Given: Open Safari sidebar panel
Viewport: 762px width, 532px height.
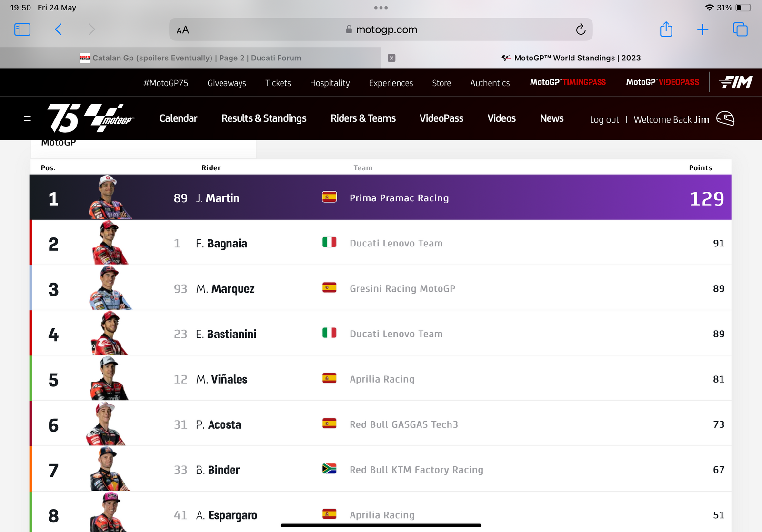Looking at the screenshot, I should pyautogui.click(x=22, y=30).
